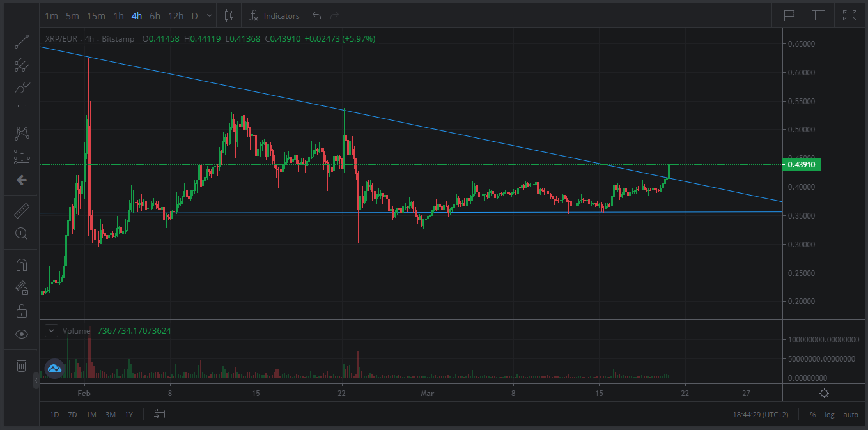Click the cloud logo icon on chart
The width and height of the screenshot is (868, 430).
coord(54,368)
